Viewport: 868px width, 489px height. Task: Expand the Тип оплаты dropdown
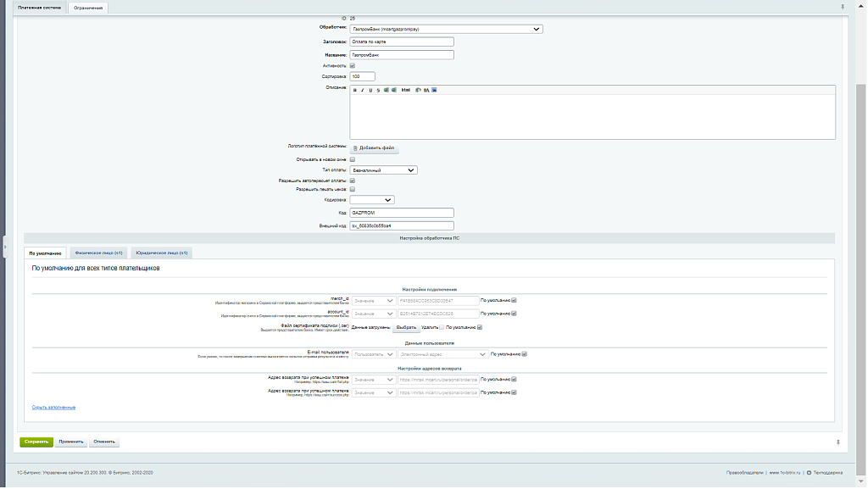point(383,169)
